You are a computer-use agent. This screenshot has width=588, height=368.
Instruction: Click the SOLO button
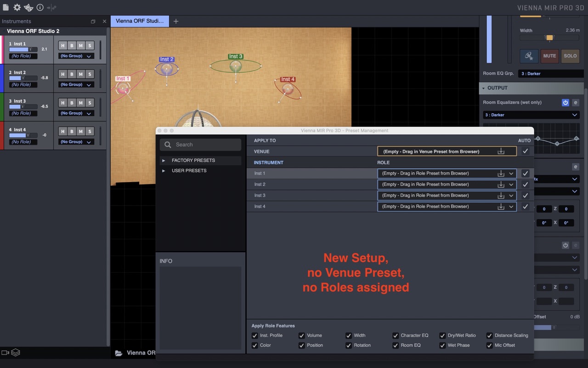tap(570, 56)
